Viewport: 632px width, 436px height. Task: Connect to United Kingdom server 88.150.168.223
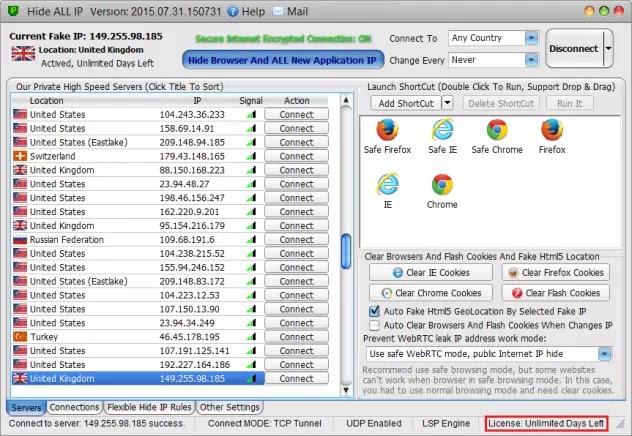pos(296,170)
